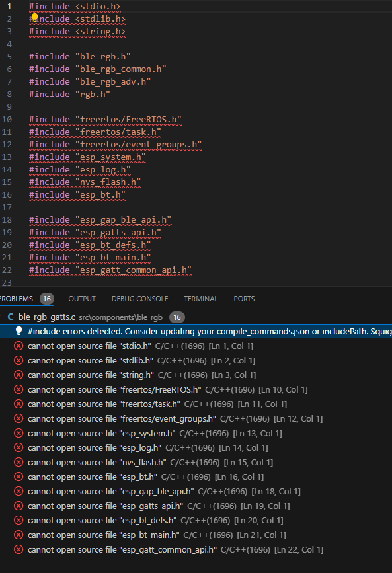Click the include errors detected message row

[196, 331]
